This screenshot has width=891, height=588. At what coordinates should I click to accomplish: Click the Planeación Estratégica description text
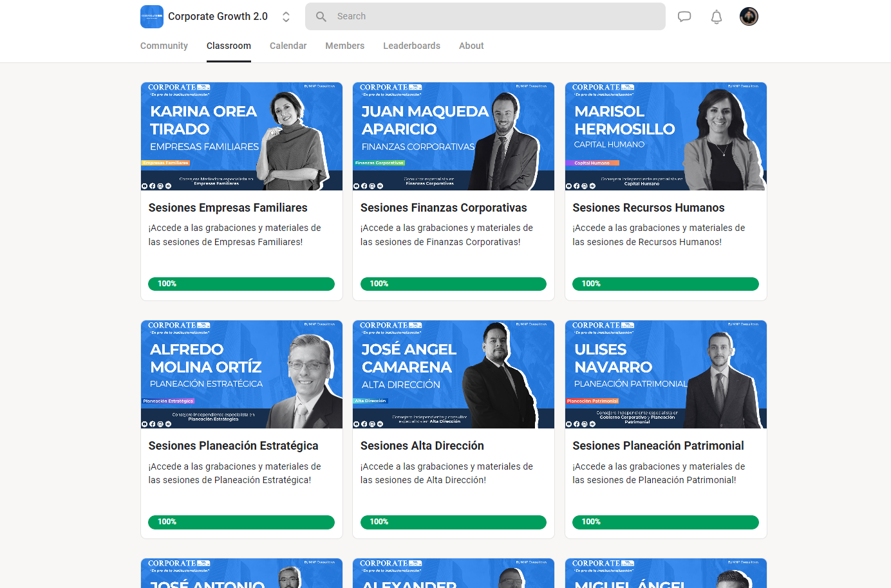click(x=234, y=473)
